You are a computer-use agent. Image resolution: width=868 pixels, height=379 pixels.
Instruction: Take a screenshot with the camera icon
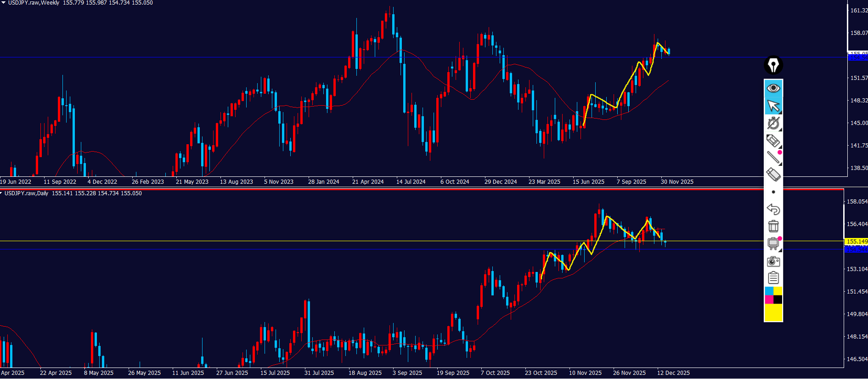click(x=773, y=261)
